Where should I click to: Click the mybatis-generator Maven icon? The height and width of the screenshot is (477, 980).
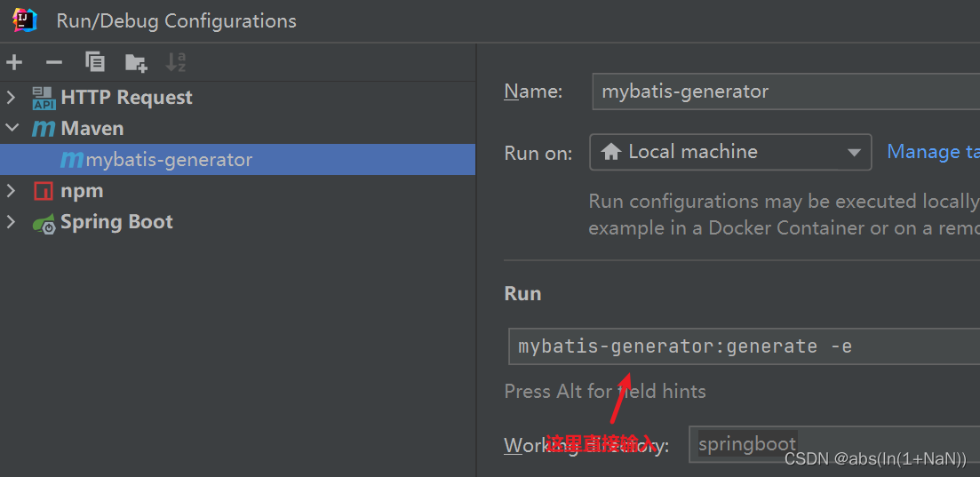pyautogui.click(x=71, y=160)
